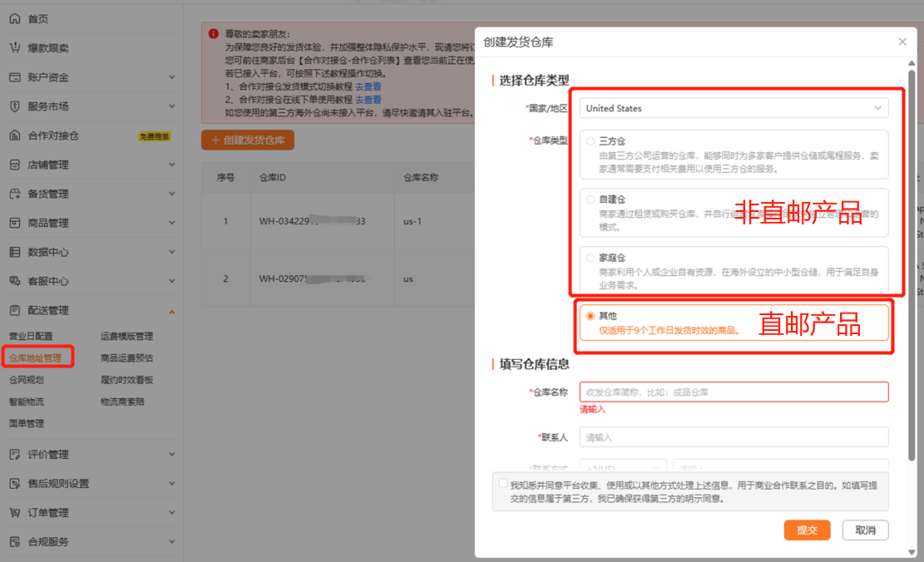This screenshot has width=924, height=562.
Task: Choose the 家庭仓 radio option
Action: click(590, 258)
